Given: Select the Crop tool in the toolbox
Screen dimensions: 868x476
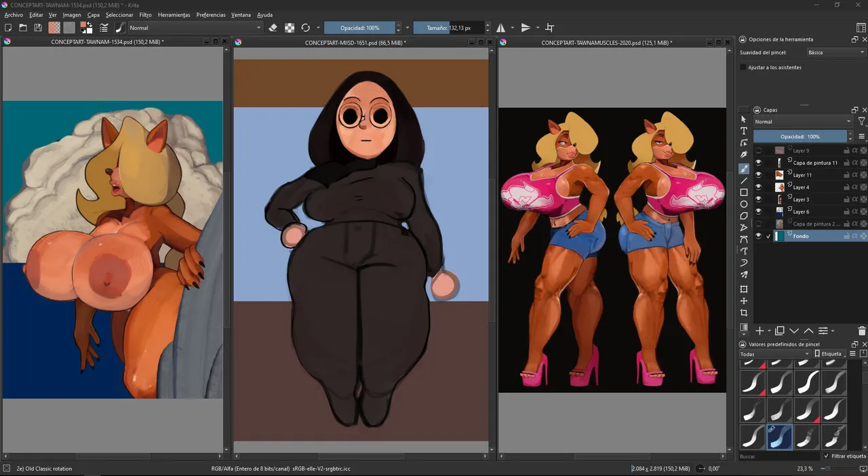Looking at the screenshot, I should coord(744,313).
